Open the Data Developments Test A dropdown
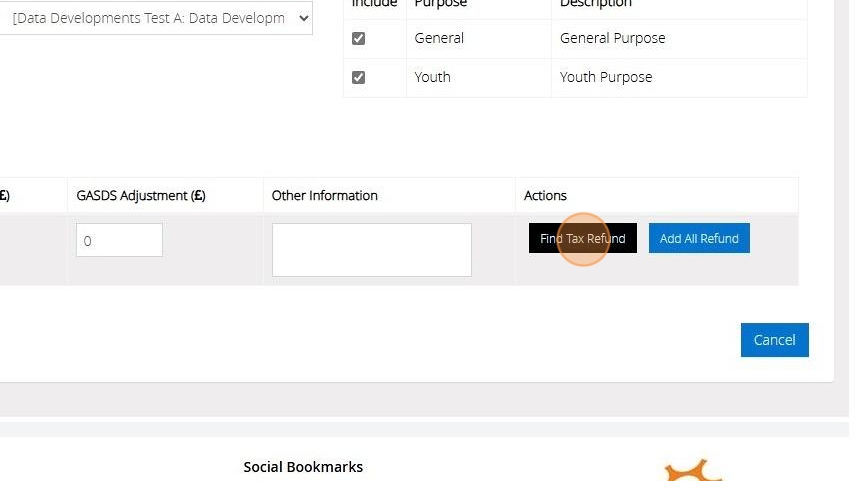Viewport: 860px width, 481px height. click(x=160, y=18)
